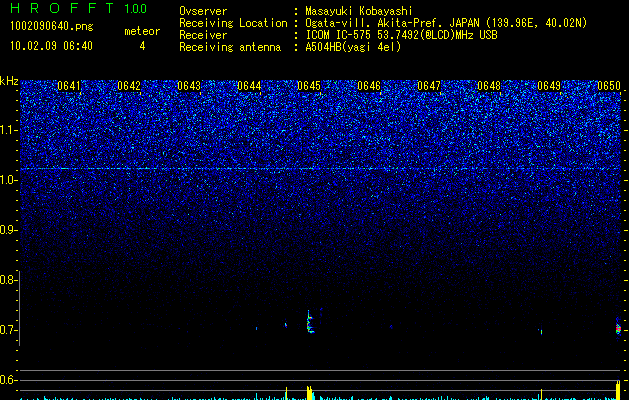Click the 0649 time marker
This screenshot has width=629, height=400.
[549, 86]
